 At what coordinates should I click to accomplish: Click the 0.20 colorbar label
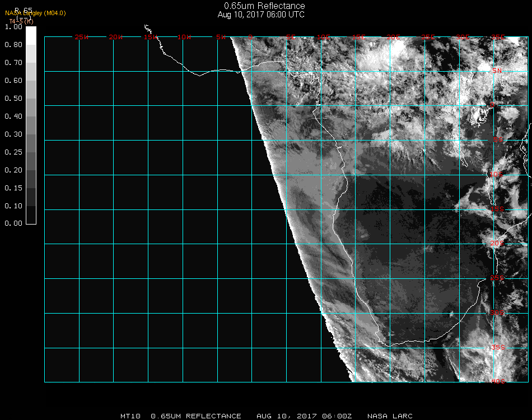[13, 170]
